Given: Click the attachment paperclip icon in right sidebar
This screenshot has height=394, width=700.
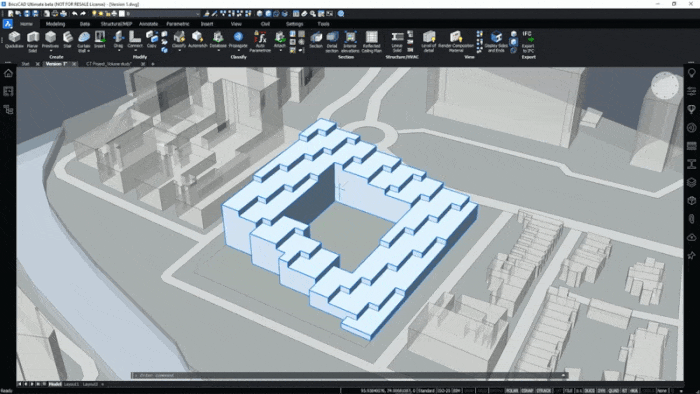Looking at the screenshot, I should point(692,219).
